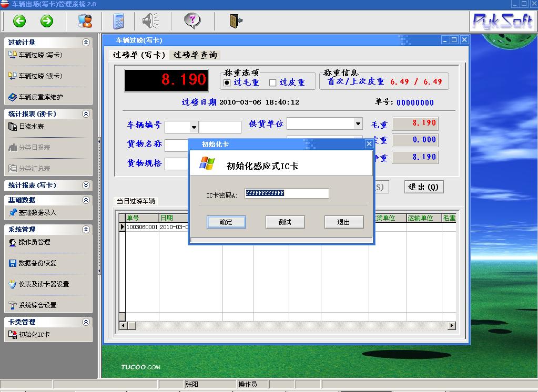Collapse the 过磅计量 sidebar section
The height and width of the screenshot is (392, 538).
click(86, 43)
